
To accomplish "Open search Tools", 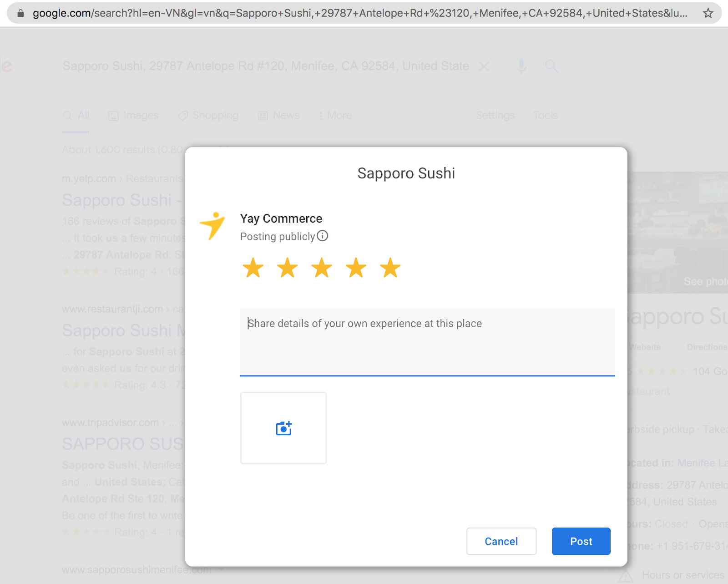I will [x=546, y=116].
